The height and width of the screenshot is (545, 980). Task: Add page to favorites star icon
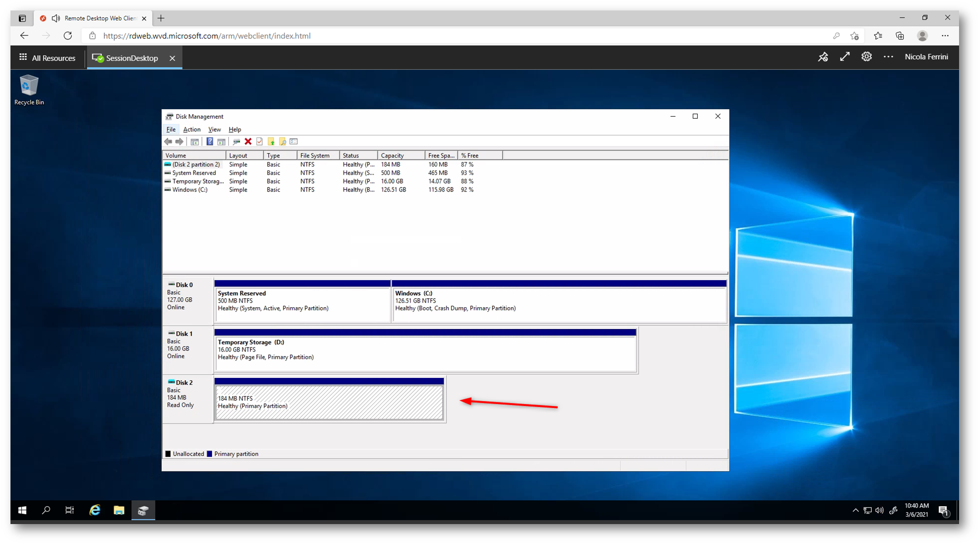click(x=855, y=36)
